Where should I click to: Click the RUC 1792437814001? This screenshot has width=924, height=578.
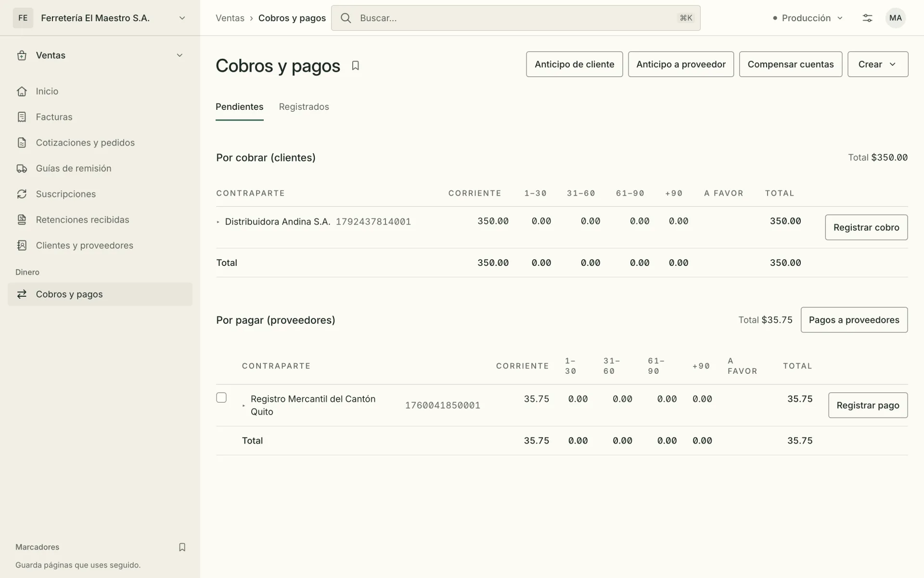pos(373,222)
